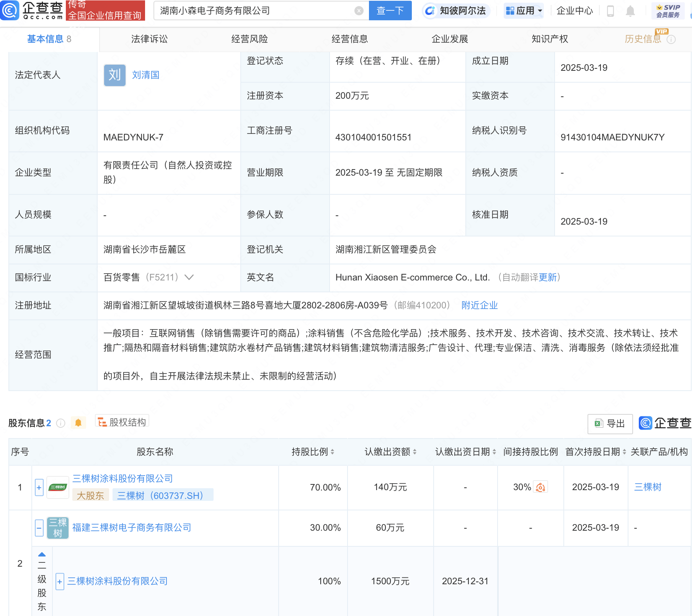
Task: Click 更新 link next to English name
Action: (548, 277)
